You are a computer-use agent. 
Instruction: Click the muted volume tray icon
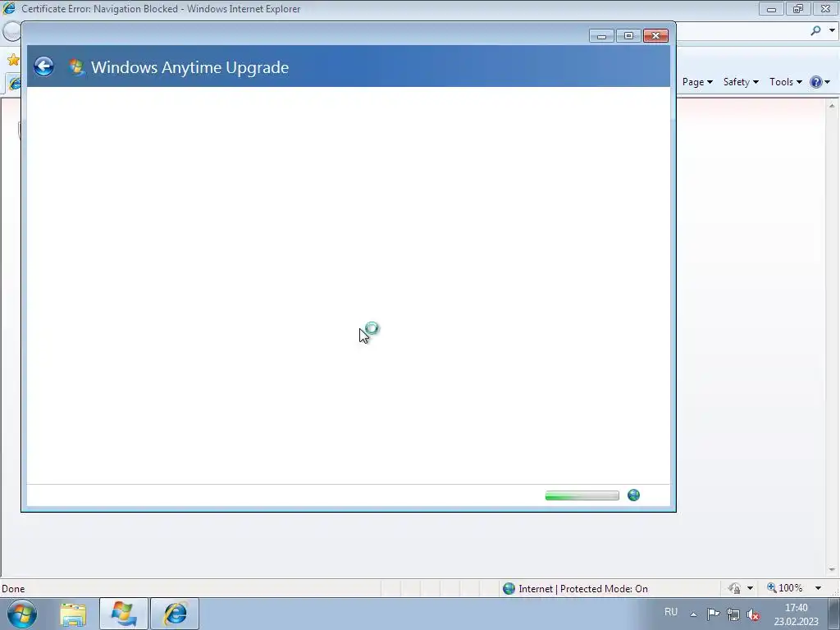753,614
